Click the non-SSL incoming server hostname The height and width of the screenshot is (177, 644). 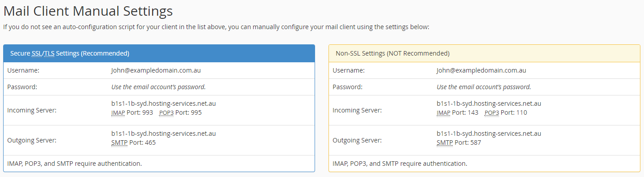pyautogui.click(x=489, y=104)
